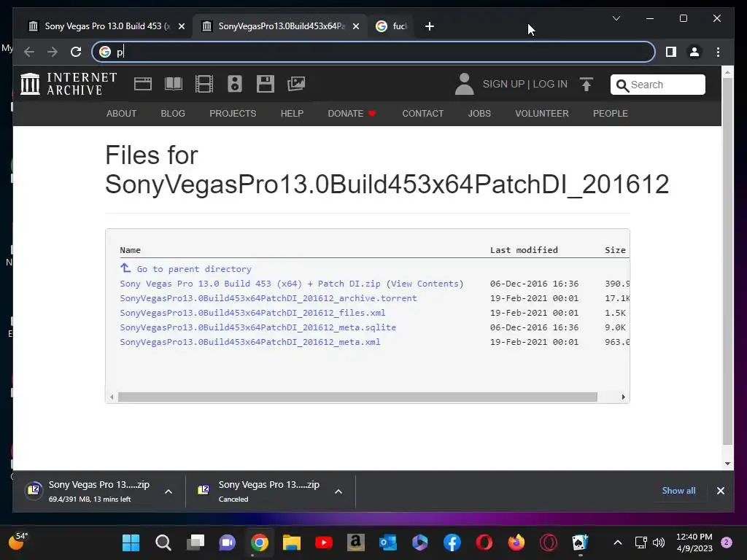Click the Upload arrow icon

click(587, 85)
